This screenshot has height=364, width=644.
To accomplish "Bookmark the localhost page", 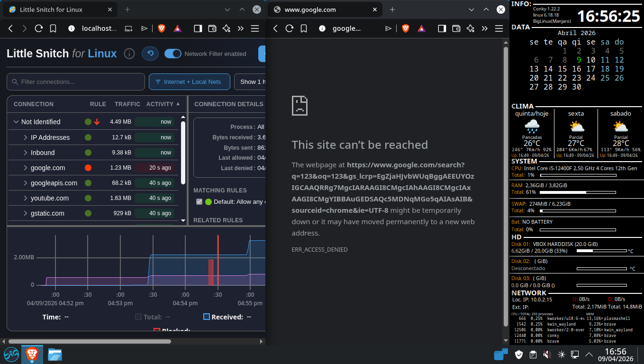I will [53, 28].
